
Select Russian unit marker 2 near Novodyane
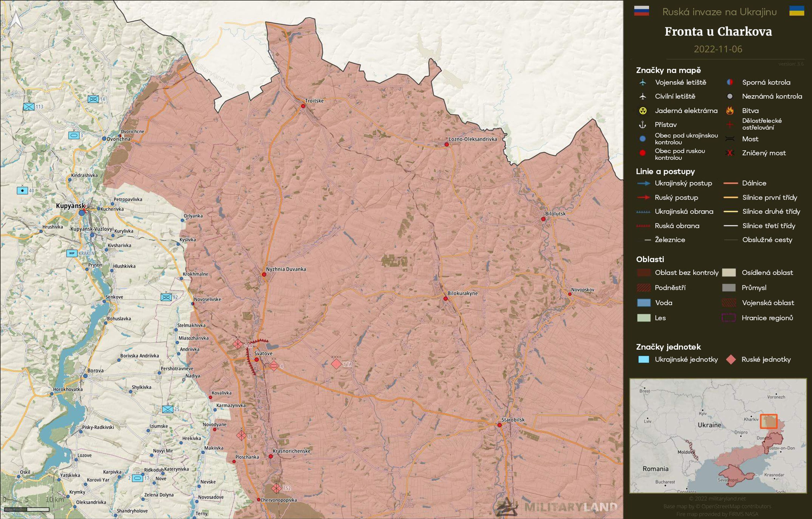(x=241, y=435)
